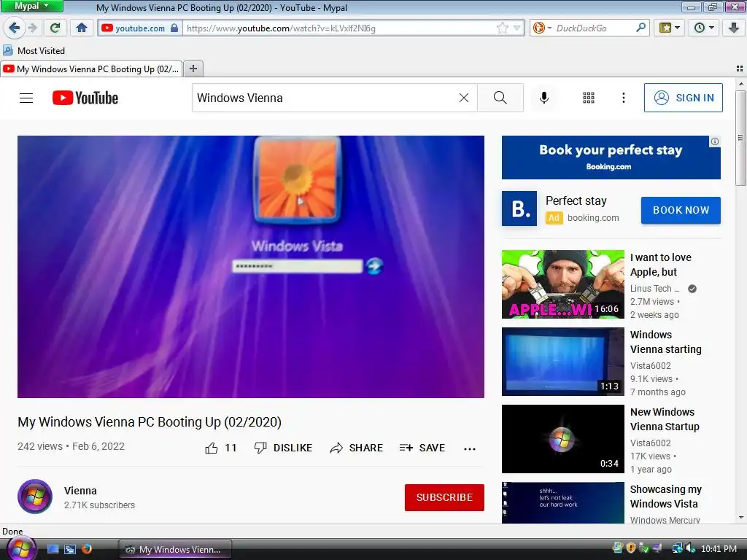Open the YouTube hamburger guide menu
This screenshot has height=560, width=747.
(x=26, y=98)
